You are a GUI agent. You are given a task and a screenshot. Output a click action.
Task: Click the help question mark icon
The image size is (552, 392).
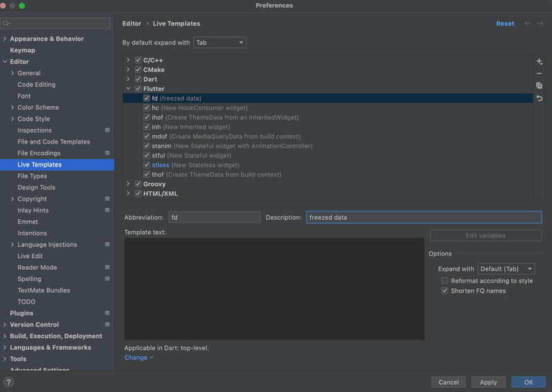[9, 382]
